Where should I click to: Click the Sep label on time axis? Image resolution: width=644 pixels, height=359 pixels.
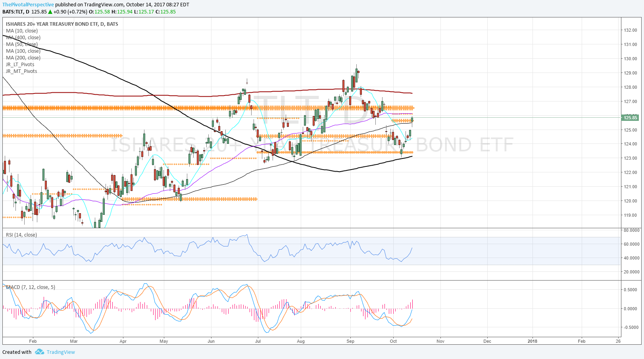pyautogui.click(x=350, y=341)
